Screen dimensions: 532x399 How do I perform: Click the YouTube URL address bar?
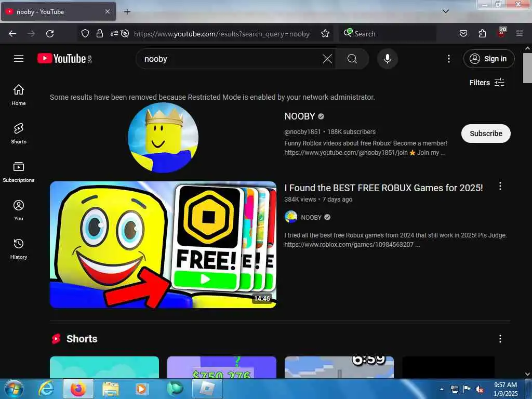[221, 34]
